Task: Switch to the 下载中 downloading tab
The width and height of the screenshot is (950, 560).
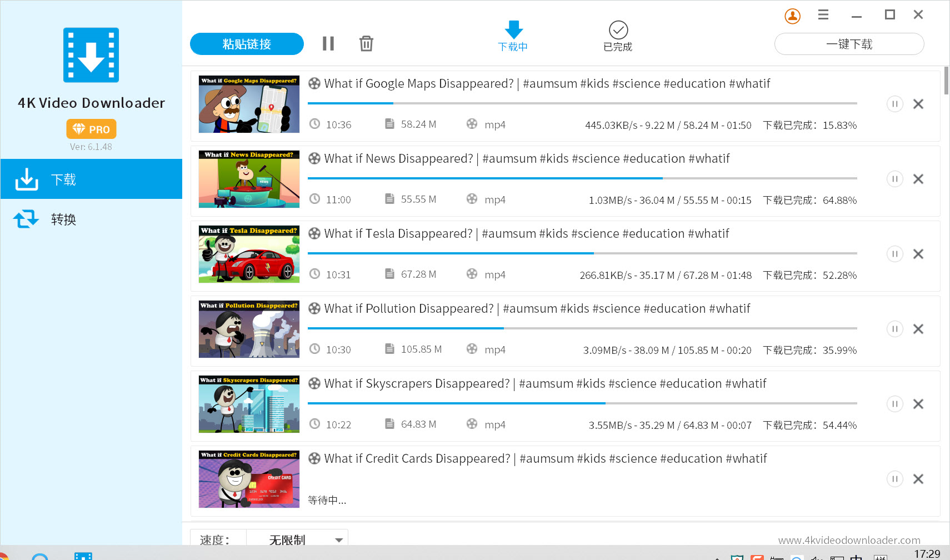Action: click(513, 36)
